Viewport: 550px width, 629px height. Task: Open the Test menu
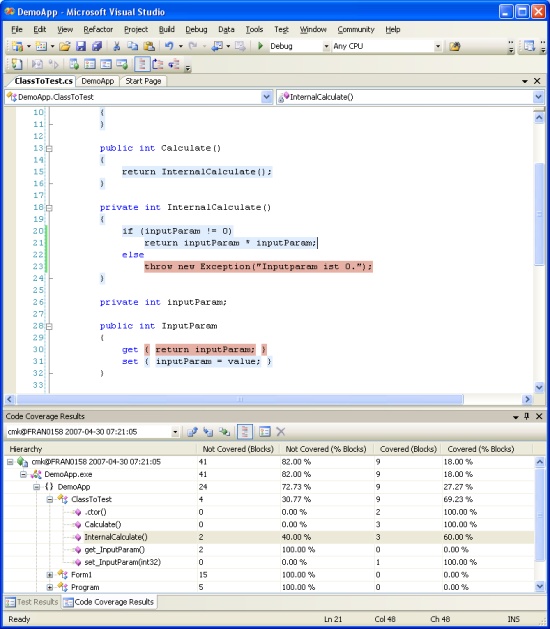(281, 29)
